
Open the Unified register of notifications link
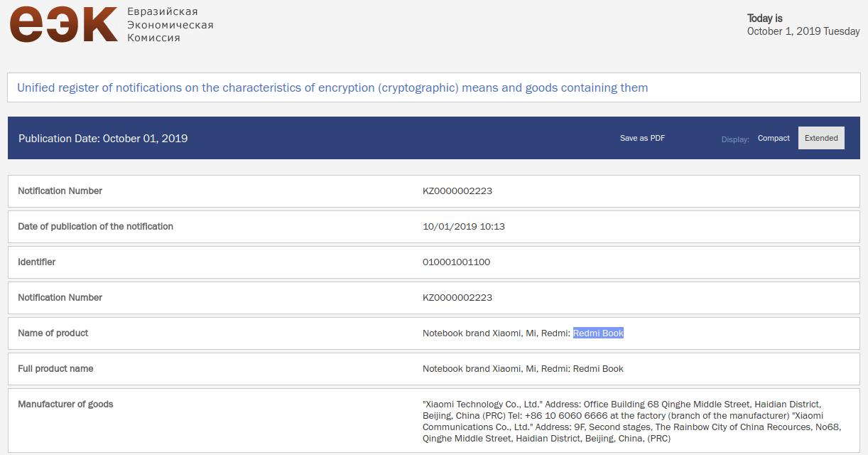point(332,88)
